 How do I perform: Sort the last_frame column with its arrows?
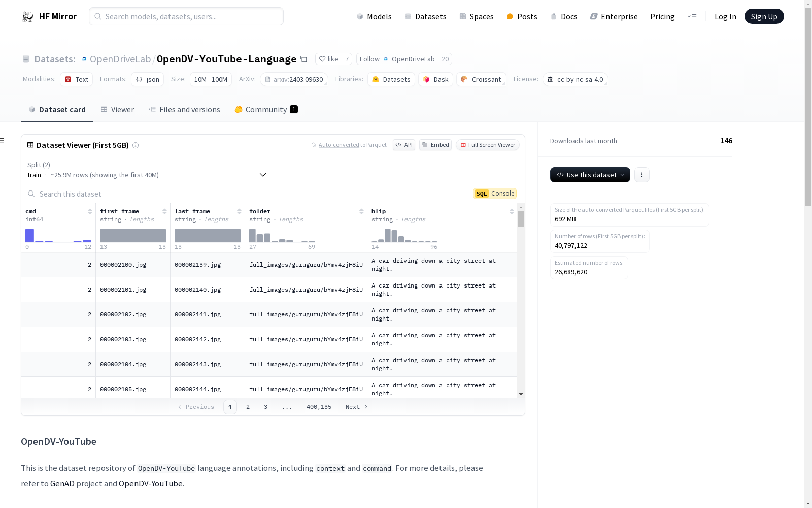[239, 211]
